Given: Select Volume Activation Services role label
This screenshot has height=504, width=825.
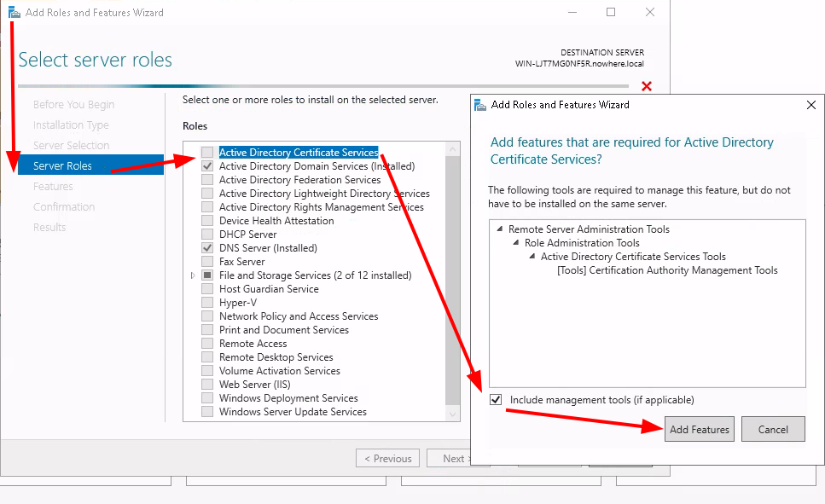Looking at the screenshot, I should (x=280, y=372).
